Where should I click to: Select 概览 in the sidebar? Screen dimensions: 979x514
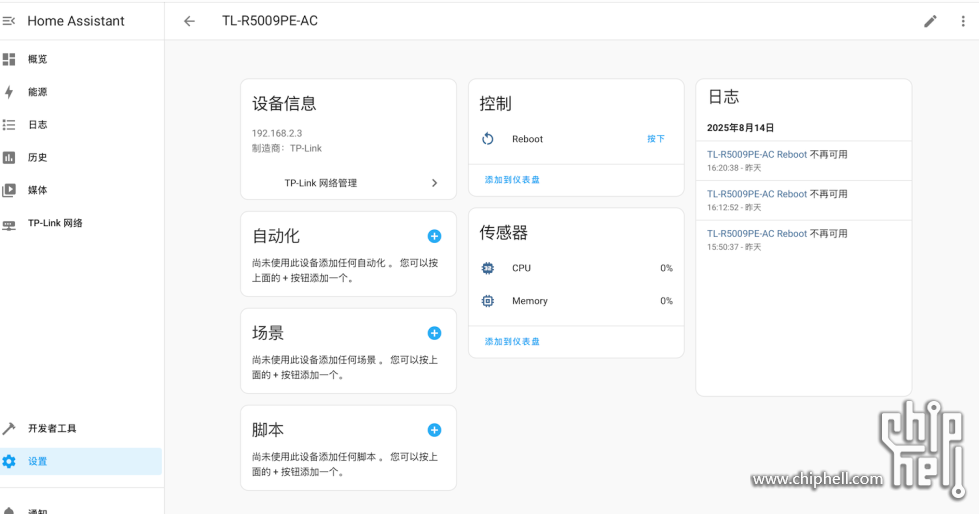coord(37,59)
